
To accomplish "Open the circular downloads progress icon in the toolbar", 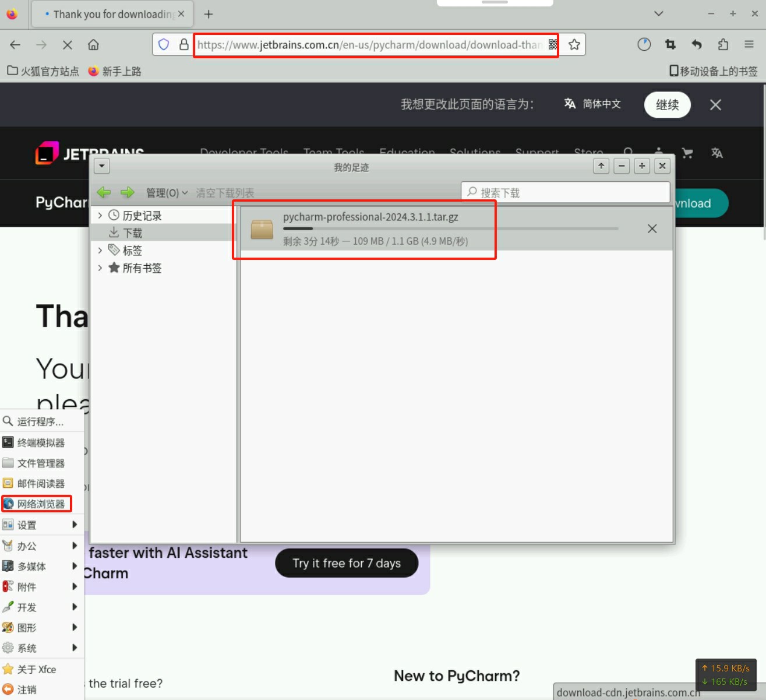I will [644, 44].
